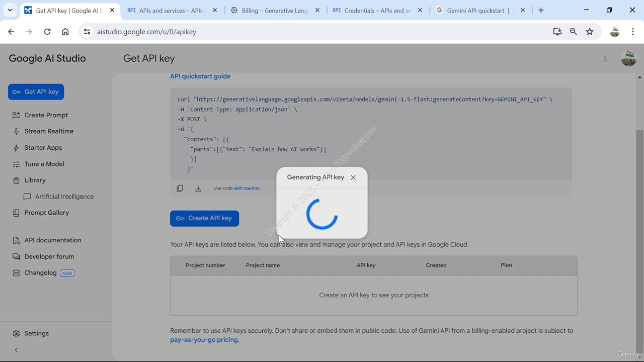Expand the tab search dropdown
Viewport: 644px width, 362px height.
10,11
